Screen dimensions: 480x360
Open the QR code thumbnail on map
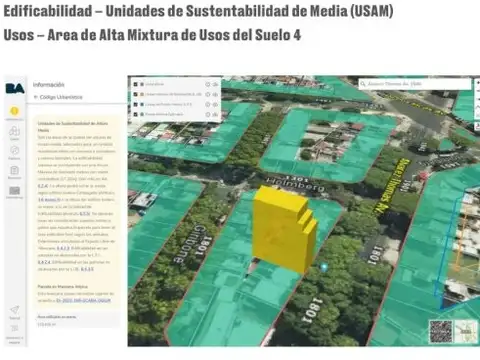[441, 331]
